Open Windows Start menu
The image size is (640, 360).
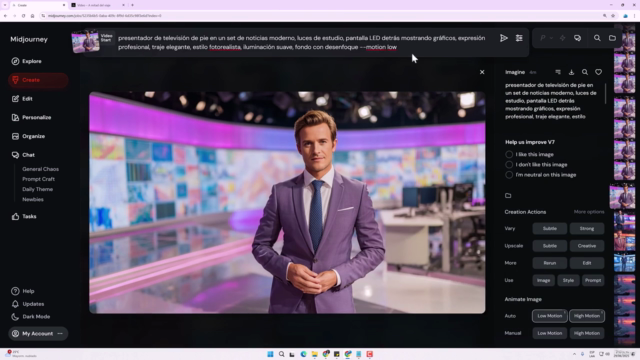(x=270, y=354)
